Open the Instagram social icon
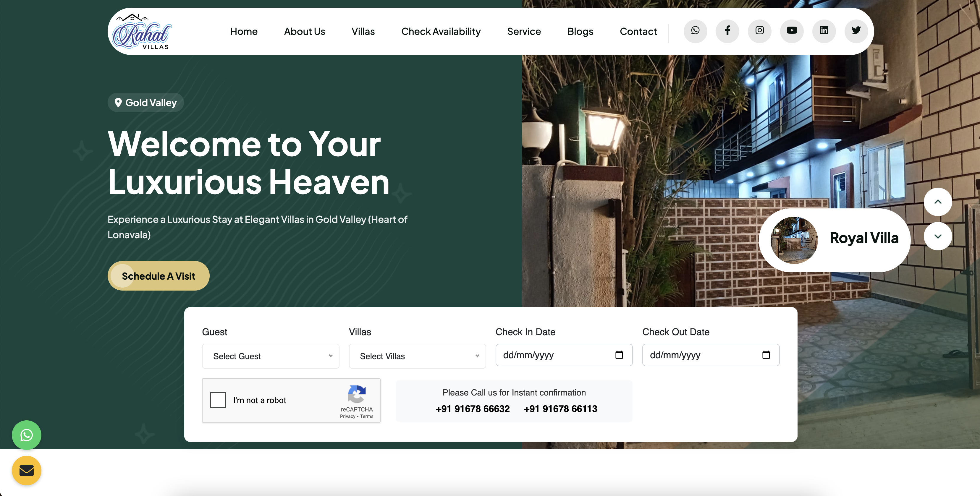This screenshot has height=496, width=980. coord(759,31)
